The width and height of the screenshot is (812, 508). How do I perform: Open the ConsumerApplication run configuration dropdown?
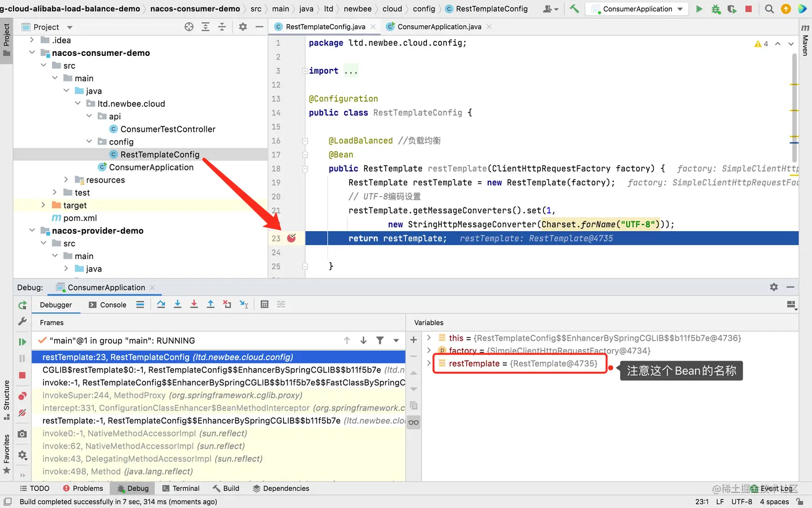[x=637, y=9]
